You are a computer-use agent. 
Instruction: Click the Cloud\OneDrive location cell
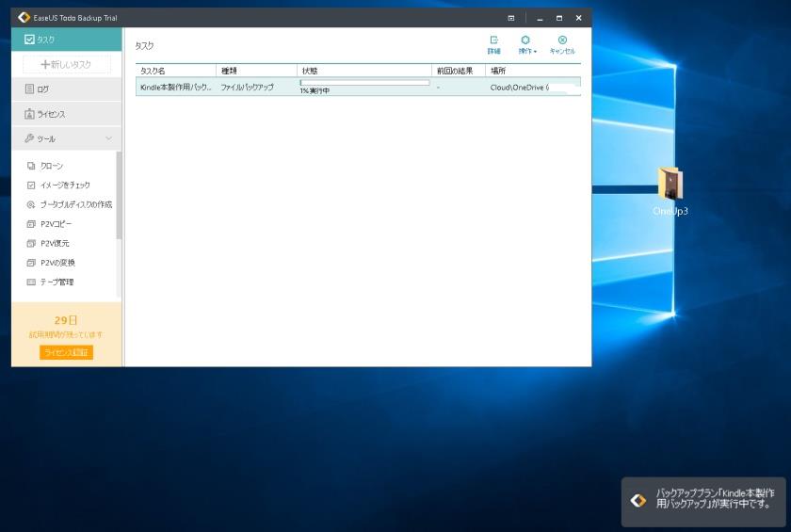pos(519,88)
